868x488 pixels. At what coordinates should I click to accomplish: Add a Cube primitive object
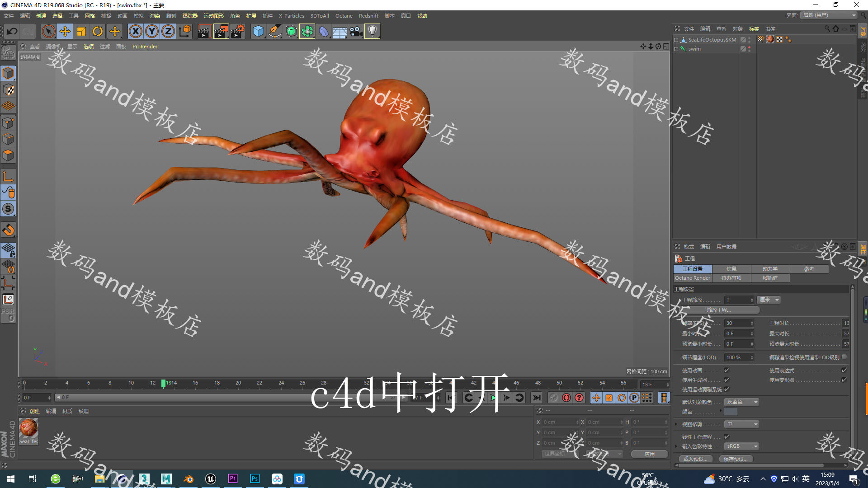[258, 31]
